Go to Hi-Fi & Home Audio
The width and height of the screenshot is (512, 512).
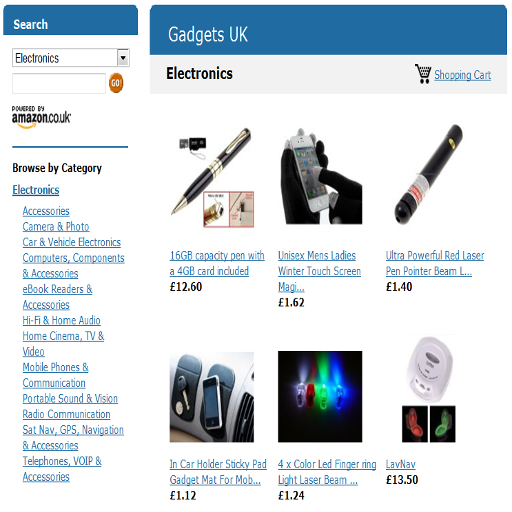(61, 320)
